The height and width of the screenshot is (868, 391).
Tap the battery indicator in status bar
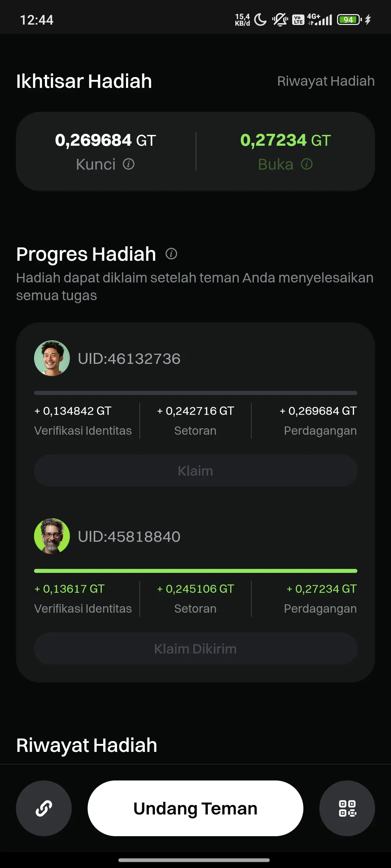coord(349,20)
